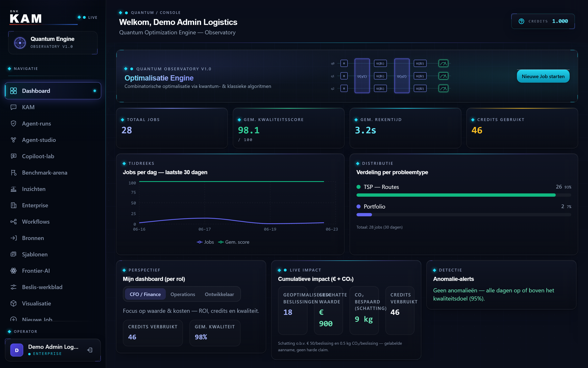
Task: Open the Workflows menu item
Action: [53, 221]
